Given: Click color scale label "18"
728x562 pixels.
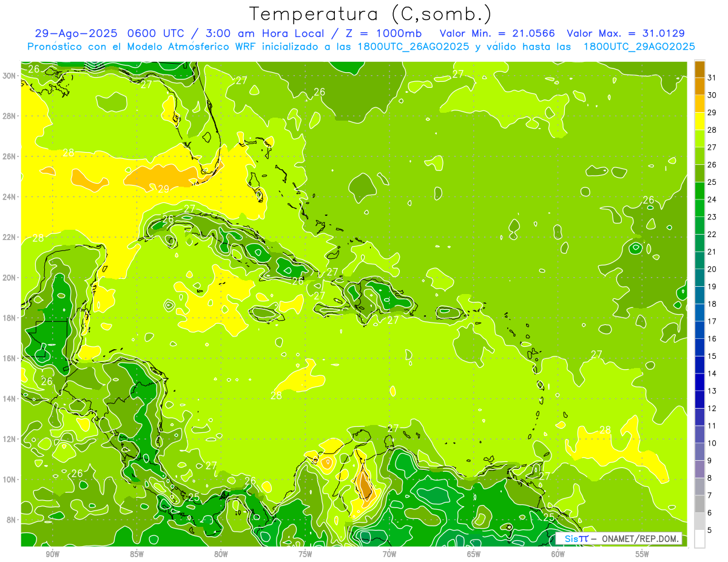Looking at the screenshot, I should [712, 304].
